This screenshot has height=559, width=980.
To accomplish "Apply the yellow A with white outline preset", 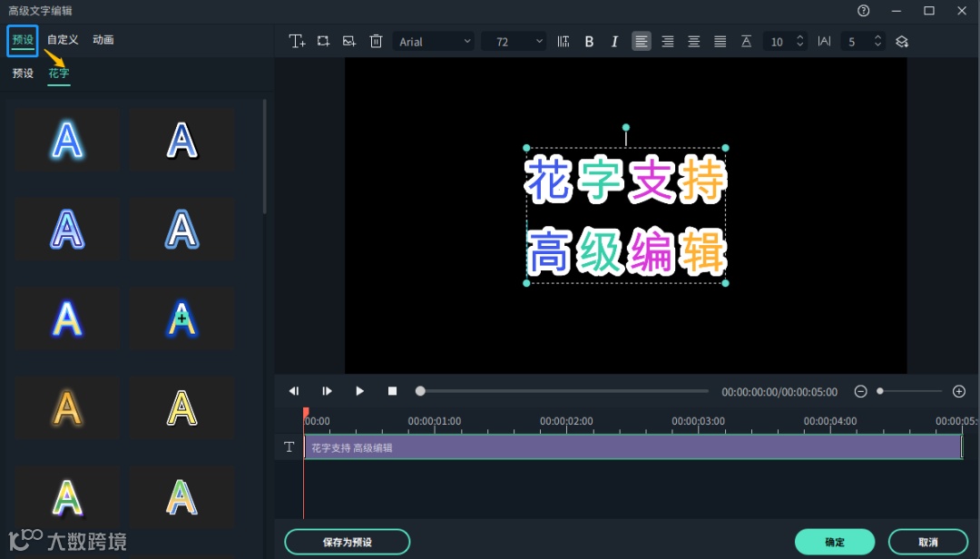I will click(181, 407).
